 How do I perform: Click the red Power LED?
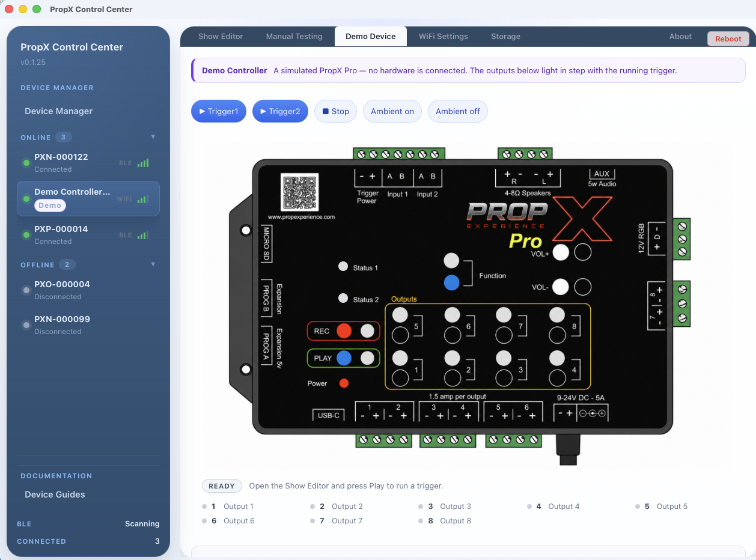tap(344, 383)
